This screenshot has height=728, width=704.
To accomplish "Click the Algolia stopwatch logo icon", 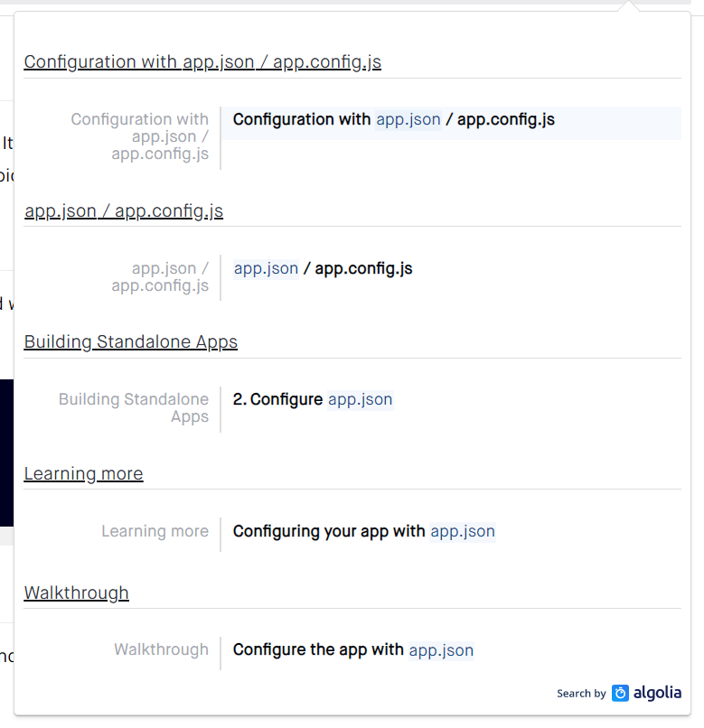I will pyautogui.click(x=618, y=693).
